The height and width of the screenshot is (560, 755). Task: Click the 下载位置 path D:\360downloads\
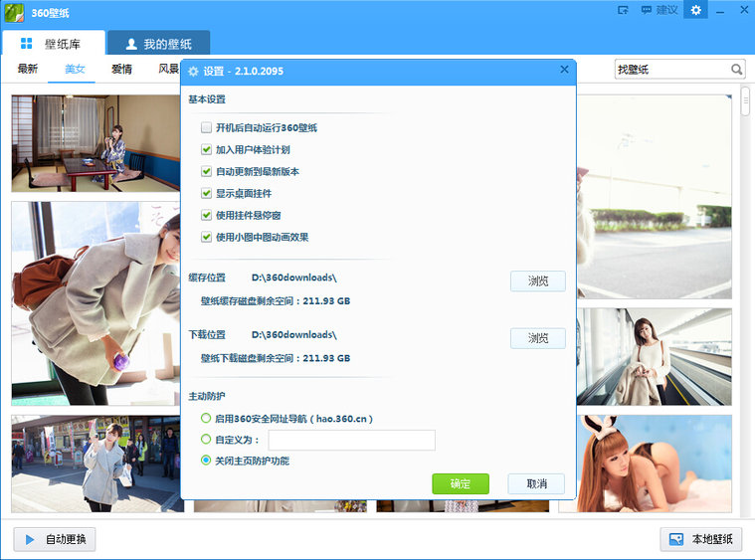pyautogui.click(x=293, y=334)
